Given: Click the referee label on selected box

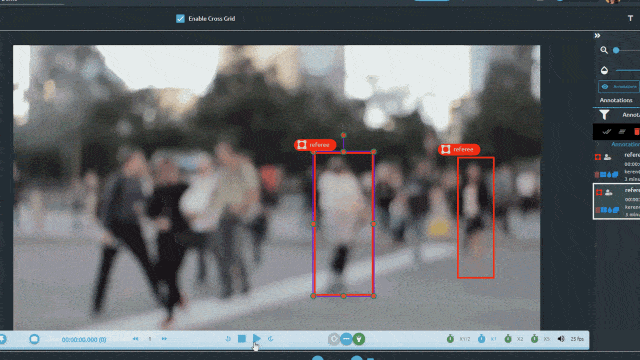Looking at the screenshot, I should (x=315, y=145).
